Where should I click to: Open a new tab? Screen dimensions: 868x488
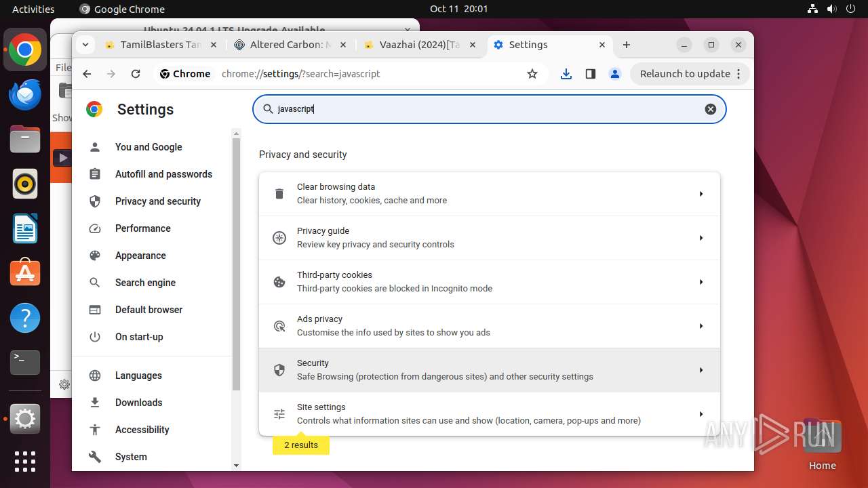click(x=627, y=45)
